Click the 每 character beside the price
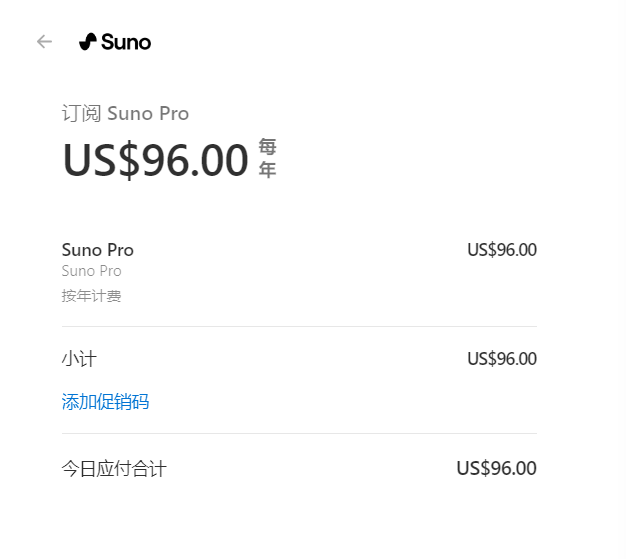 click(267, 148)
